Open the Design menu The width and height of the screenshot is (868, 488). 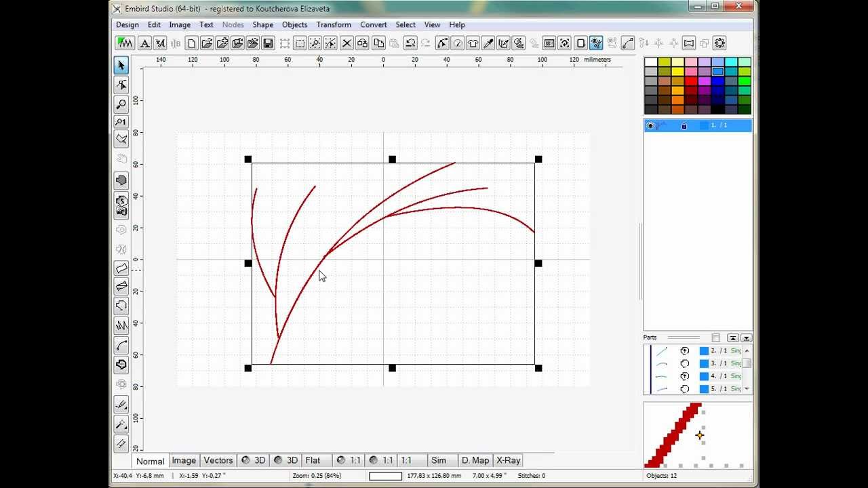(x=127, y=25)
